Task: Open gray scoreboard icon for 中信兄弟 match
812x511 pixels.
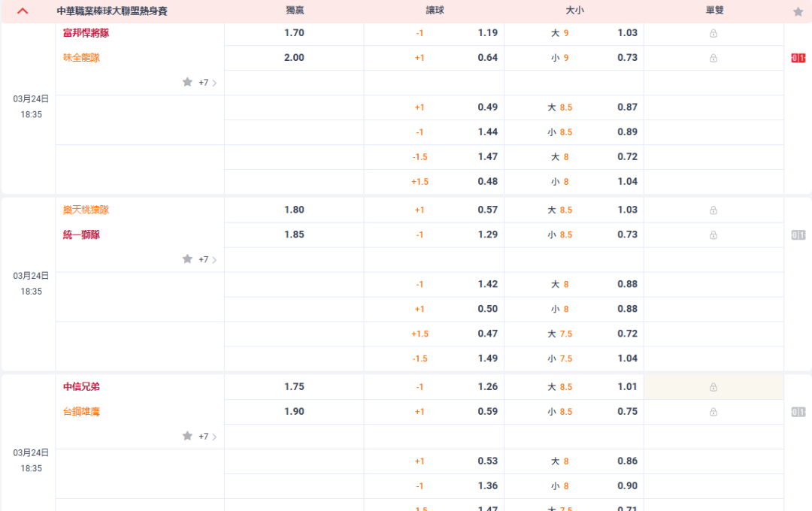Action: click(798, 412)
